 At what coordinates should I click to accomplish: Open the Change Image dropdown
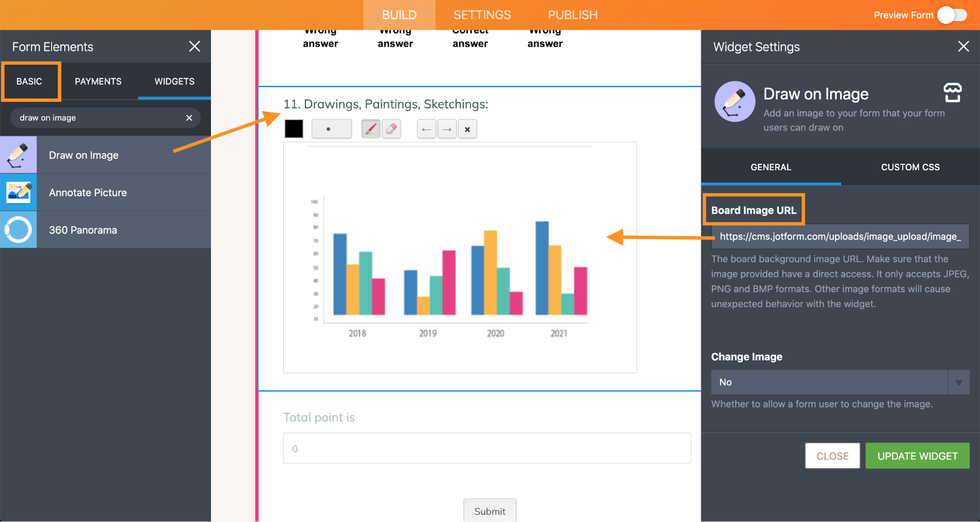[x=840, y=382]
